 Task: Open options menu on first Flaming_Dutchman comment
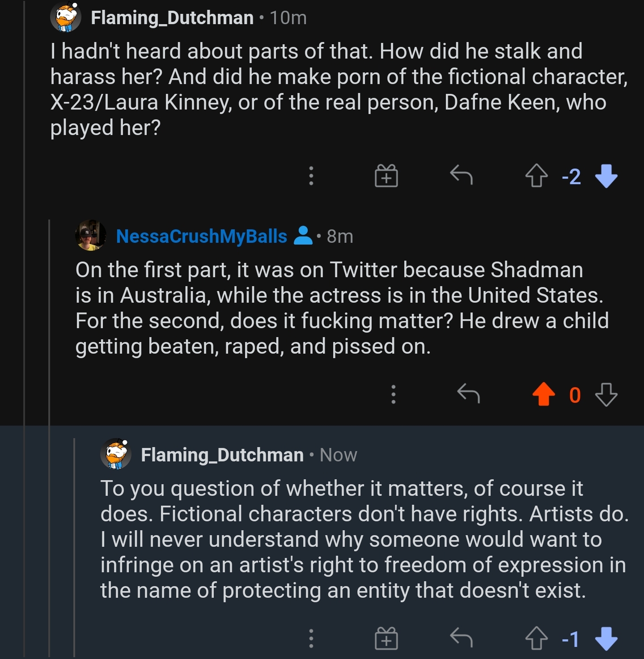coord(311,176)
